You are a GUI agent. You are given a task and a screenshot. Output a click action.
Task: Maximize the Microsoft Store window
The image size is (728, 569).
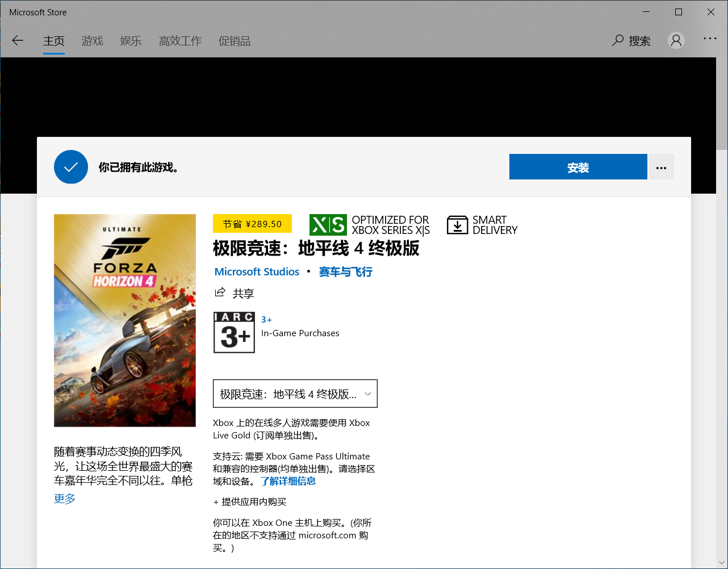pyautogui.click(x=679, y=12)
